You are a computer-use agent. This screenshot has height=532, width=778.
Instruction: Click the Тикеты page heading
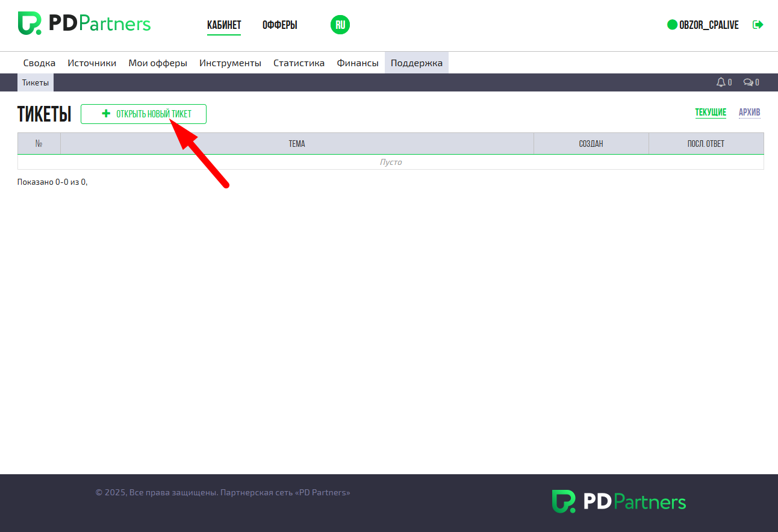pos(45,114)
